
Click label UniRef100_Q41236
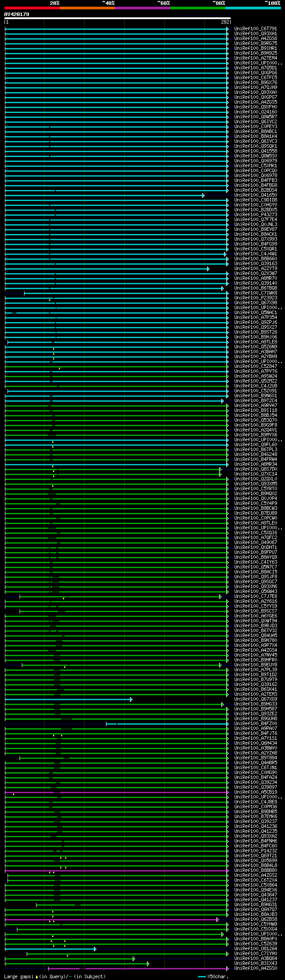(x=256, y=827)
